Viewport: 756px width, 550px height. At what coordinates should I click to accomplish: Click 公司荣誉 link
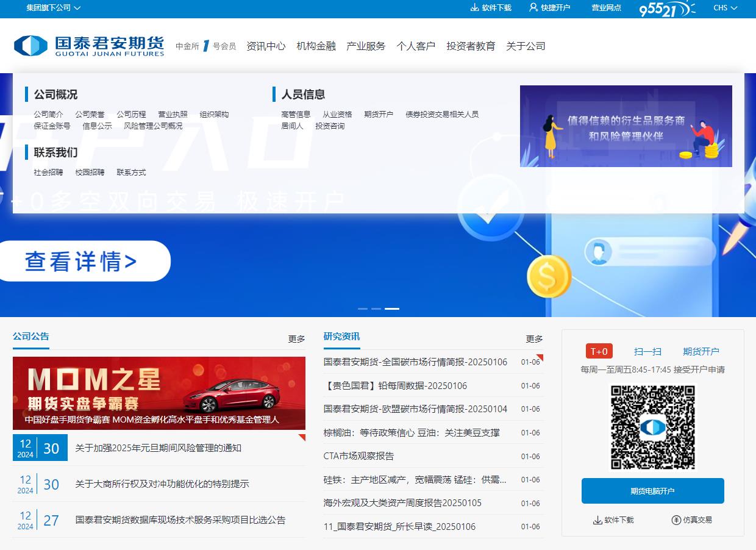[90, 115]
